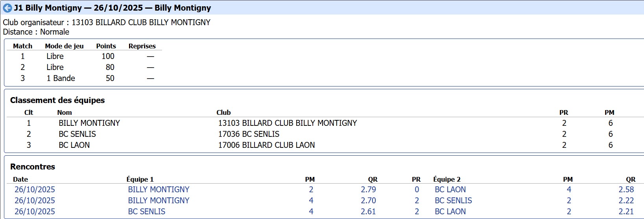Click the Clt column header in team ranking

point(29,112)
